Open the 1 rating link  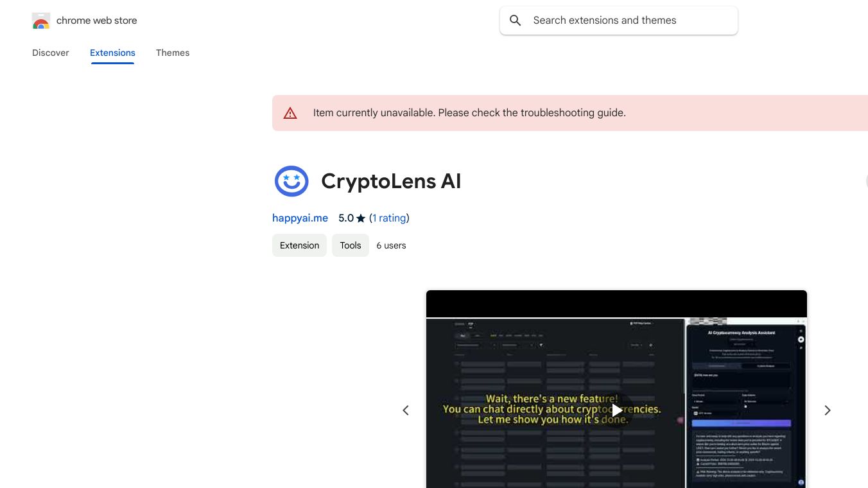click(x=389, y=218)
